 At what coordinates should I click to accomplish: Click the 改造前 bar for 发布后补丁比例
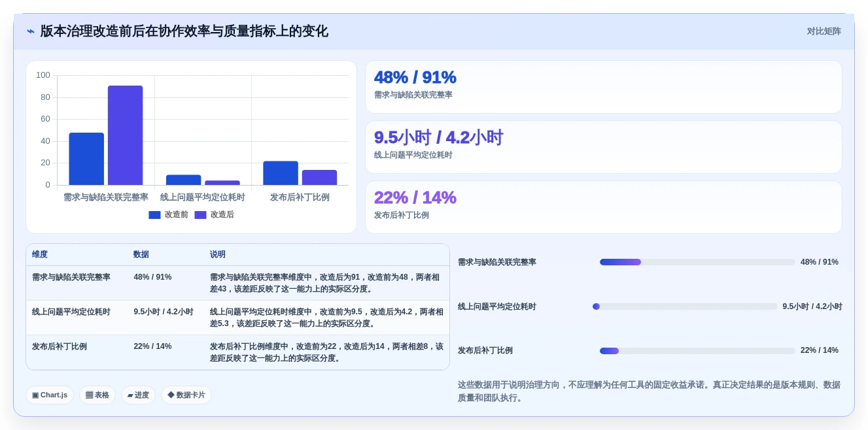[281, 173]
